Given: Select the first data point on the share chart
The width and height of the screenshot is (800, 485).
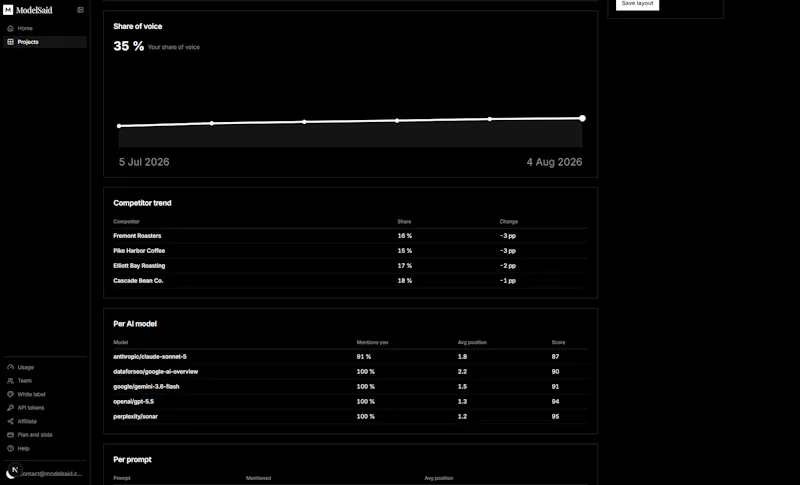Looking at the screenshot, I should 119,126.
